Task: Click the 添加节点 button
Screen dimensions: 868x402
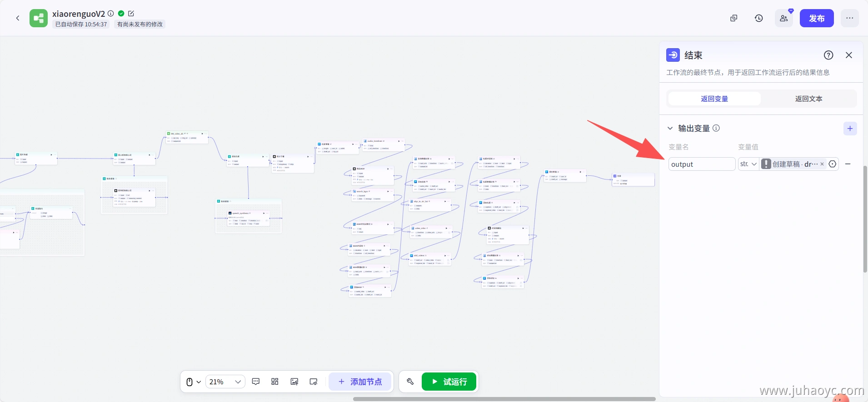Action: coord(360,382)
